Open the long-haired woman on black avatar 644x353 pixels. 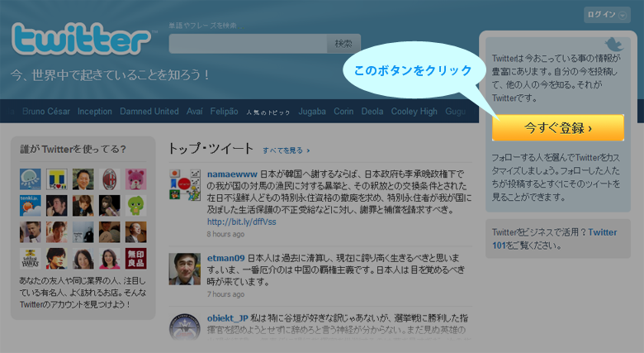point(110,205)
